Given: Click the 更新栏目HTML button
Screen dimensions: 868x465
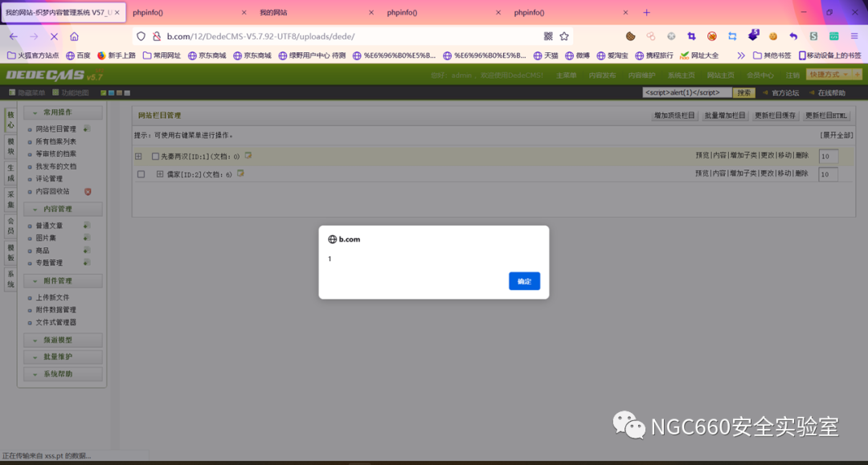Looking at the screenshot, I should click(826, 116).
